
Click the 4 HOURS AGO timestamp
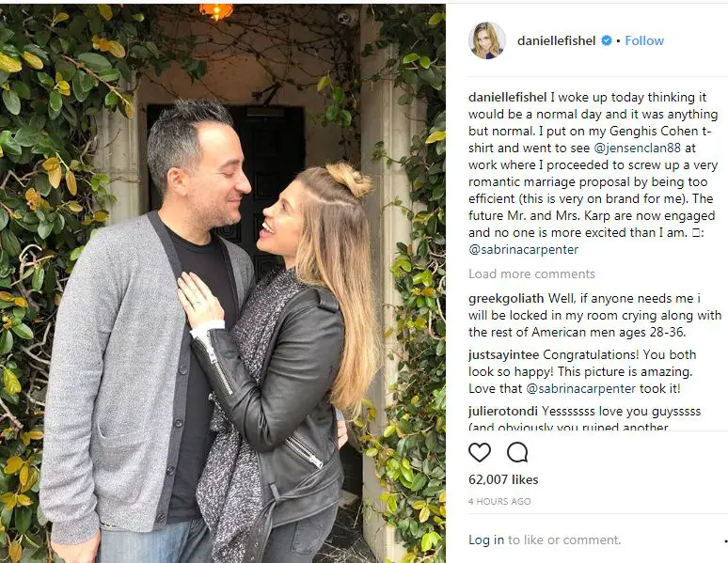tap(499, 501)
